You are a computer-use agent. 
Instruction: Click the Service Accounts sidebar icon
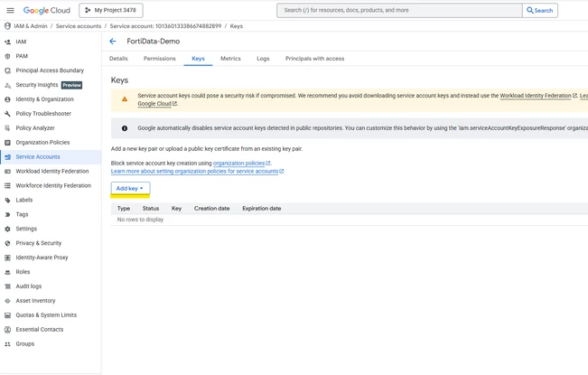click(7, 157)
